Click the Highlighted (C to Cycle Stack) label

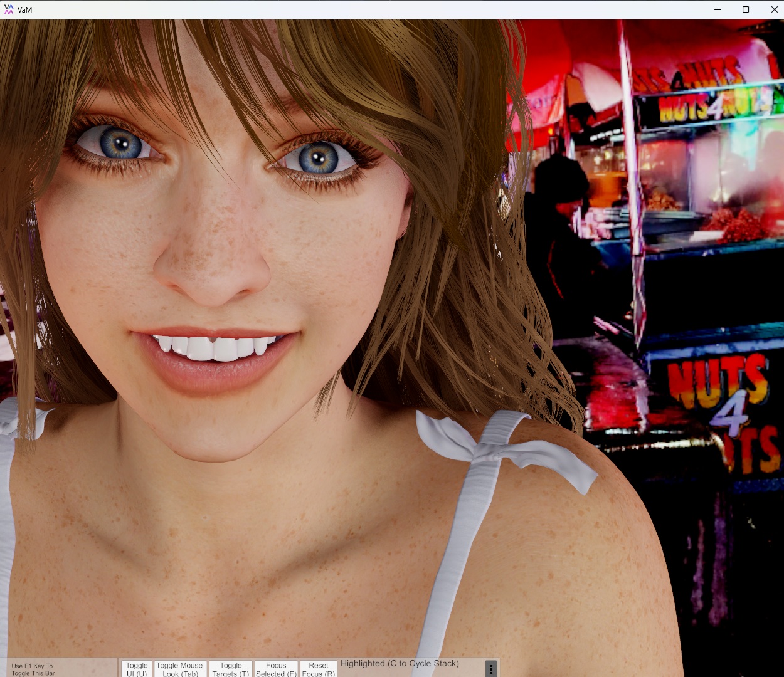400,663
